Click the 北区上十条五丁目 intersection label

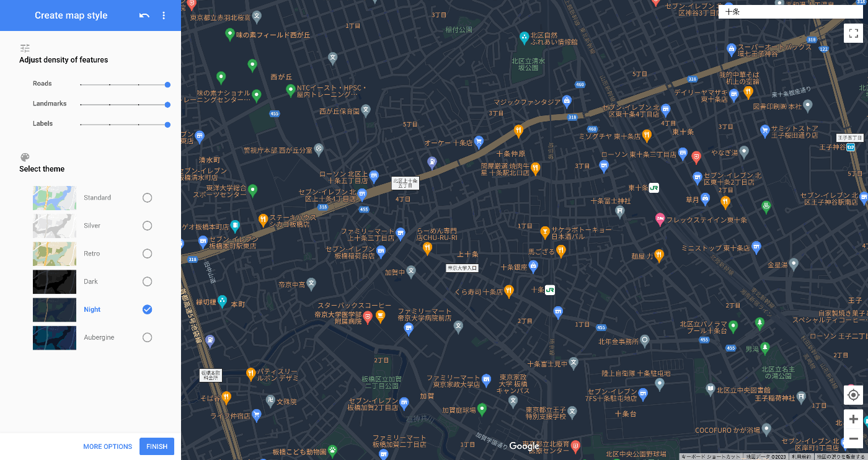pyautogui.click(x=405, y=183)
